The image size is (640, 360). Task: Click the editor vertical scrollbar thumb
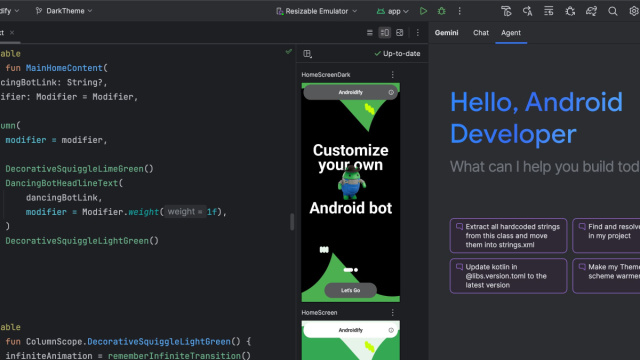coord(292,222)
